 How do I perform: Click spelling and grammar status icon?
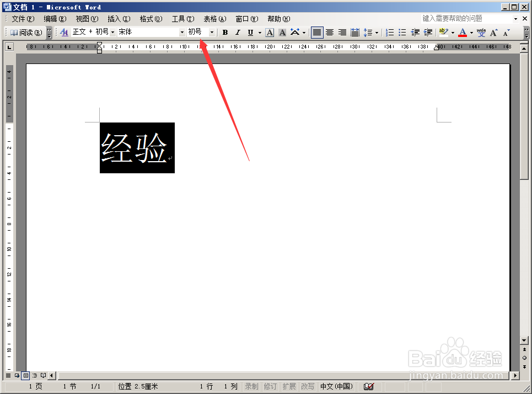point(369,386)
